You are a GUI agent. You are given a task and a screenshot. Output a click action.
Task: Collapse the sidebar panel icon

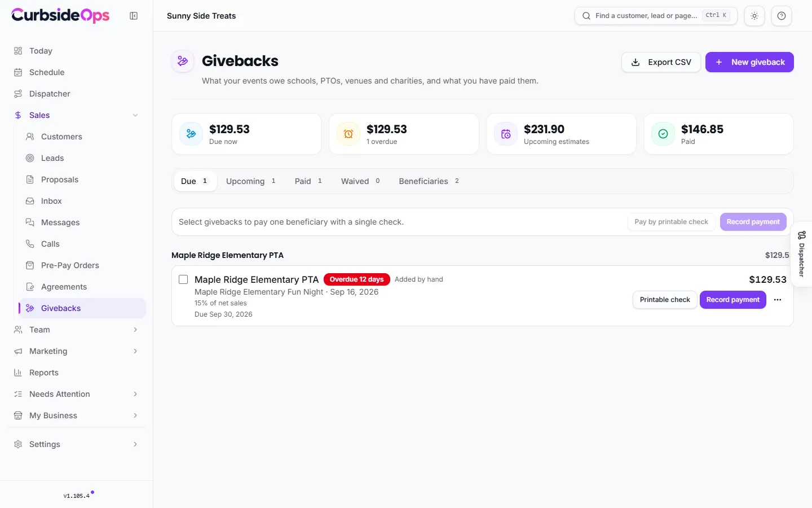pos(134,16)
